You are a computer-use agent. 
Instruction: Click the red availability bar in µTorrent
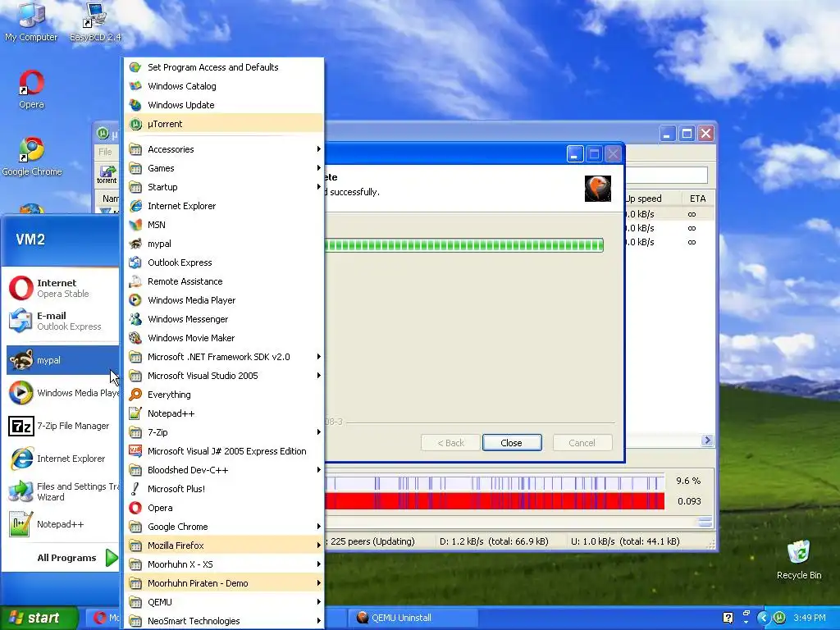click(x=495, y=501)
